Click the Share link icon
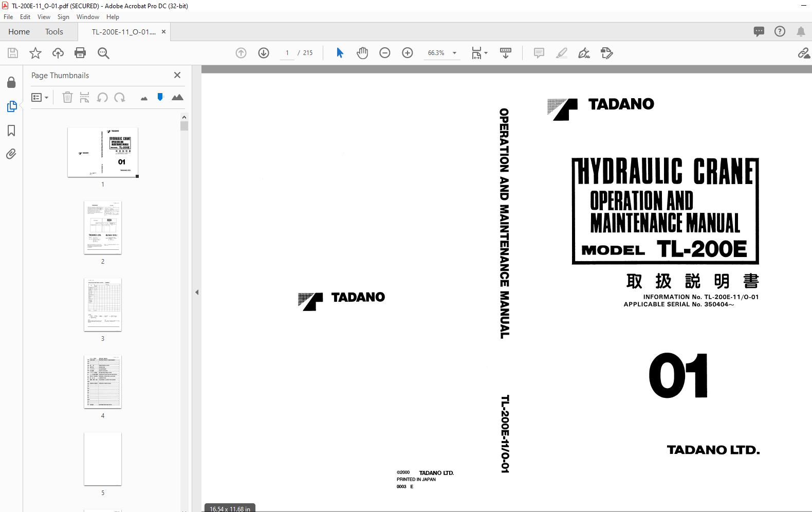Image resolution: width=812 pixels, height=512 pixels. point(804,53)
